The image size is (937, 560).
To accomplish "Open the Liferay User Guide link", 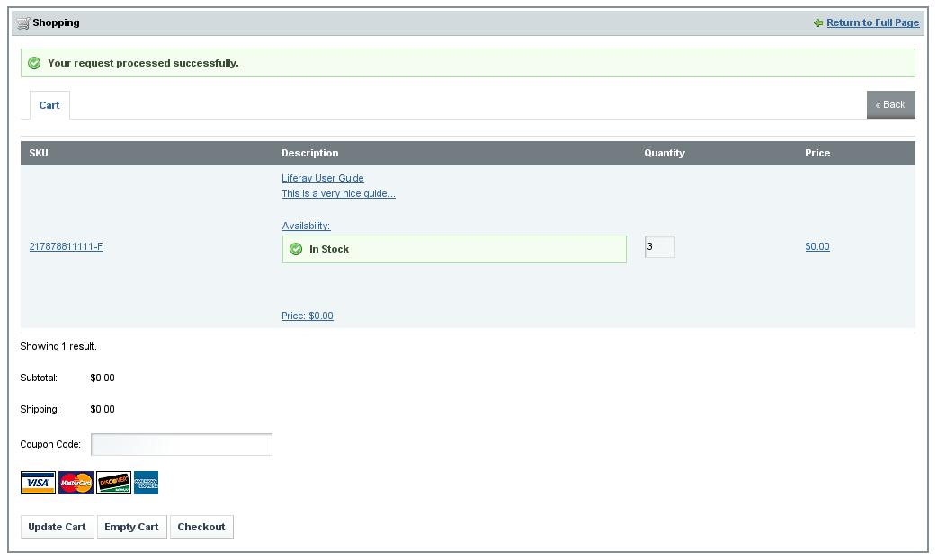I will pyautogui.click(x=323, y=178).
